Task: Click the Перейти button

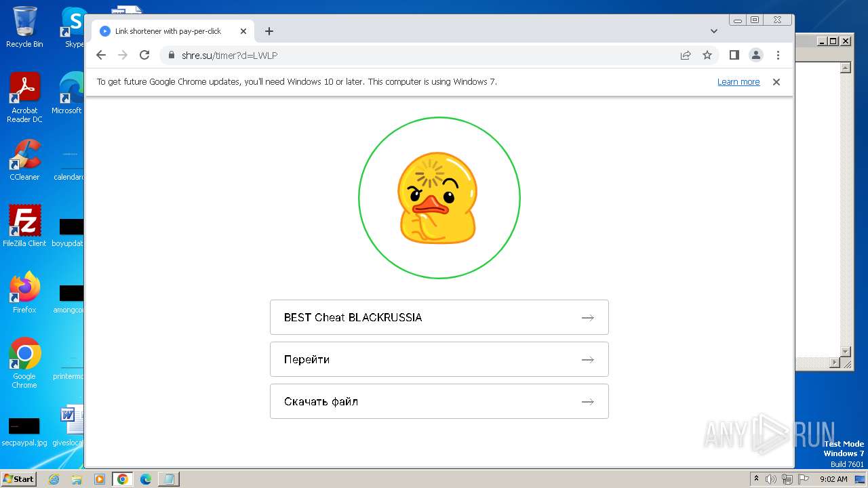Action: 439,359
